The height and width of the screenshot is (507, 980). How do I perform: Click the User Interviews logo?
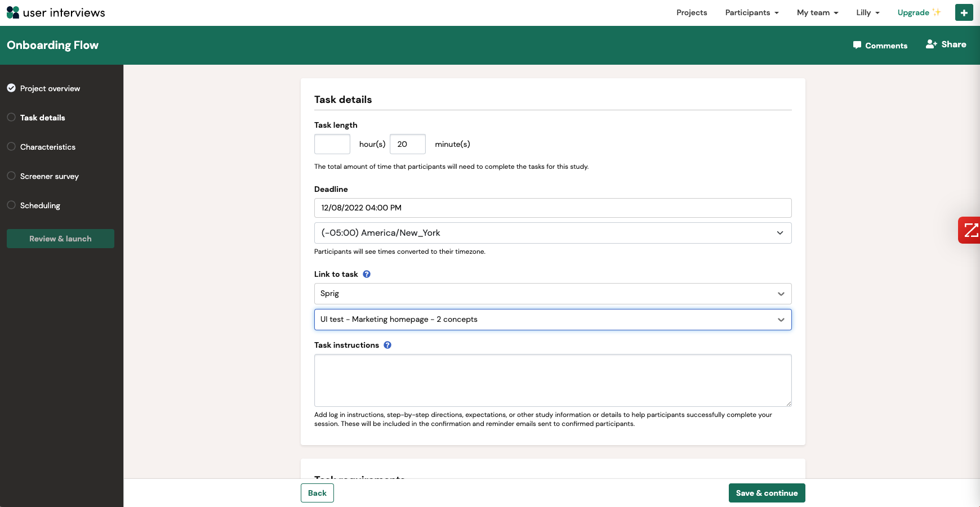tap(56, 12)
